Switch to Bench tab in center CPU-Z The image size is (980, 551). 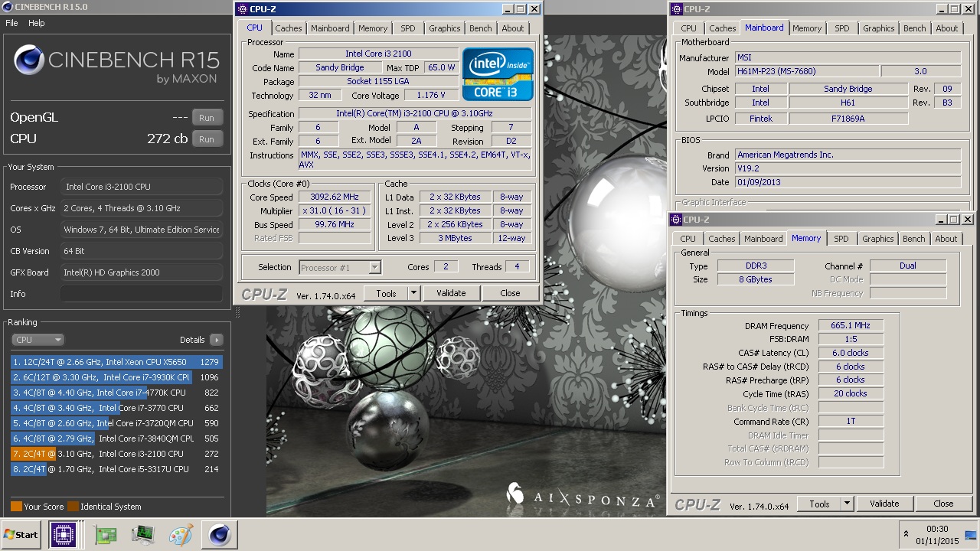tap(481, 28)
